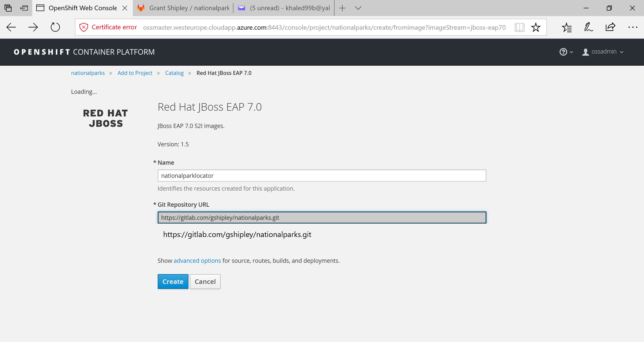Image resolution: width=644 pixels, height=342 pixels.
Task: Open reading view book icon
Action: pyautogui.click(x=519, y=27)
